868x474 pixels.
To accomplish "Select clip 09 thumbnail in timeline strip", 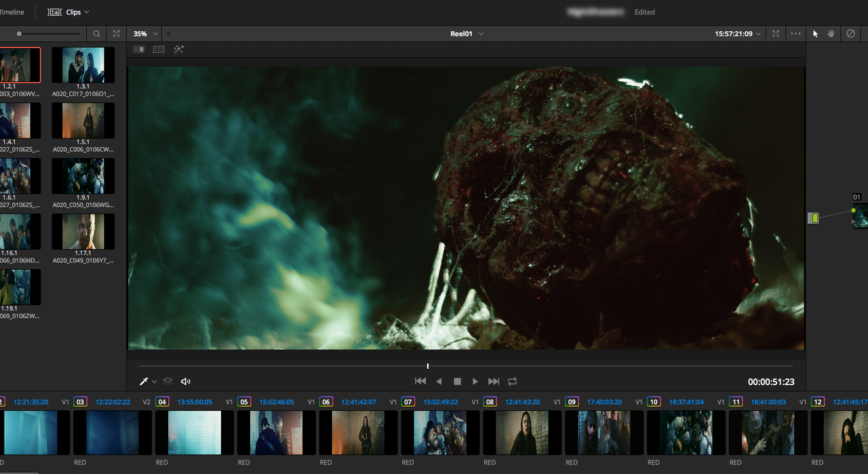I will 604,433.
